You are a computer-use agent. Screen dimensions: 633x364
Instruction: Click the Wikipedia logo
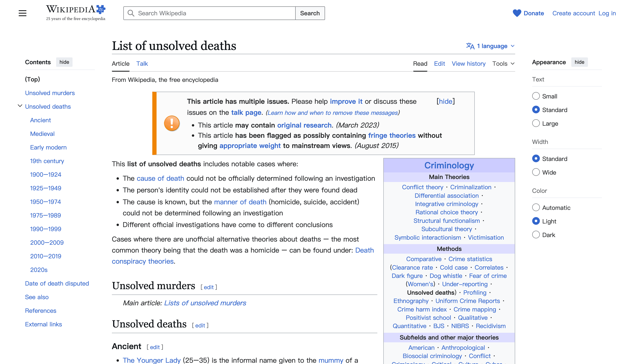76,13
